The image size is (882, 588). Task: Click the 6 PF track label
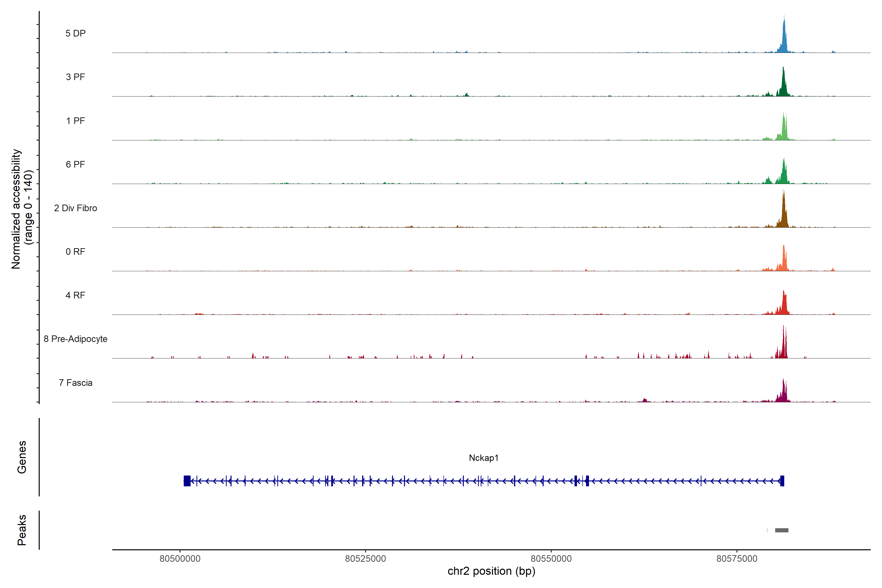point(75,164)
